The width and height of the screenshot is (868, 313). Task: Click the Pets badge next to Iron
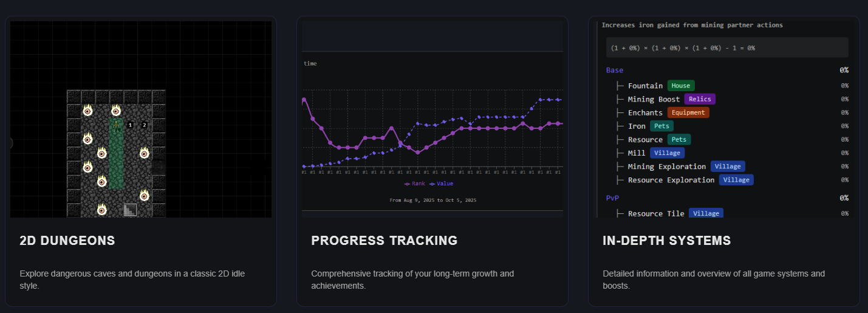click(661, 126)
